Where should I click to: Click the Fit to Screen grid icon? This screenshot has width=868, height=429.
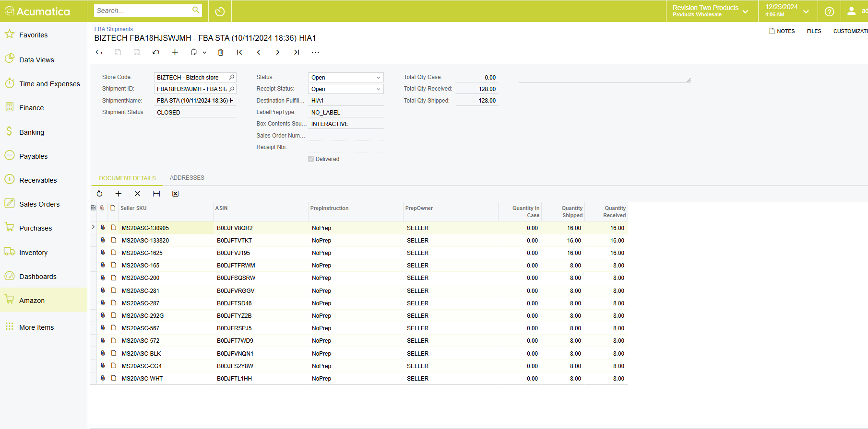[x=156, y=194]
